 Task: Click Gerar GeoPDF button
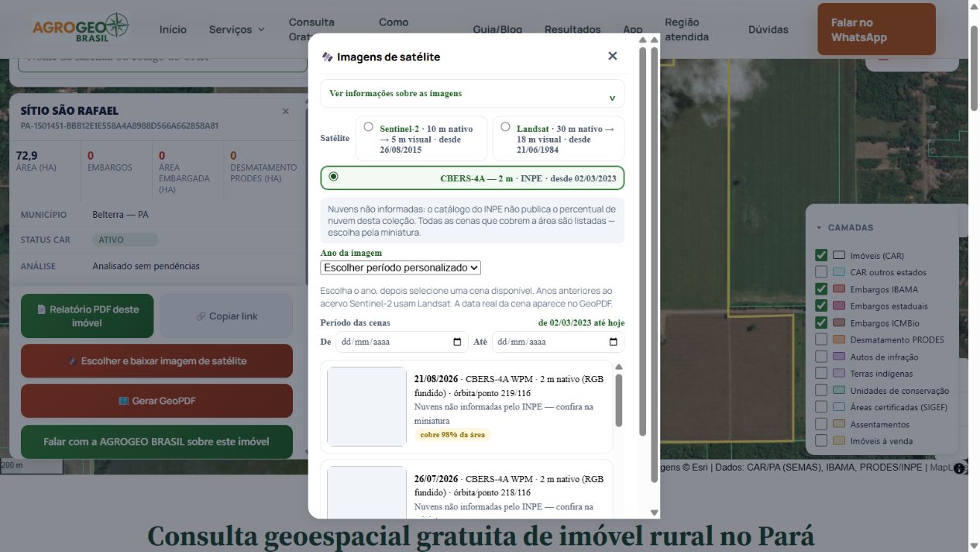coord(156,401)
